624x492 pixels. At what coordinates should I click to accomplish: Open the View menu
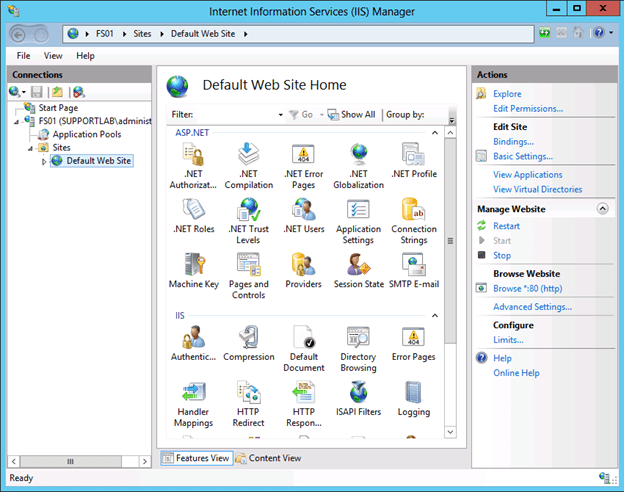[x=53, y=56]
